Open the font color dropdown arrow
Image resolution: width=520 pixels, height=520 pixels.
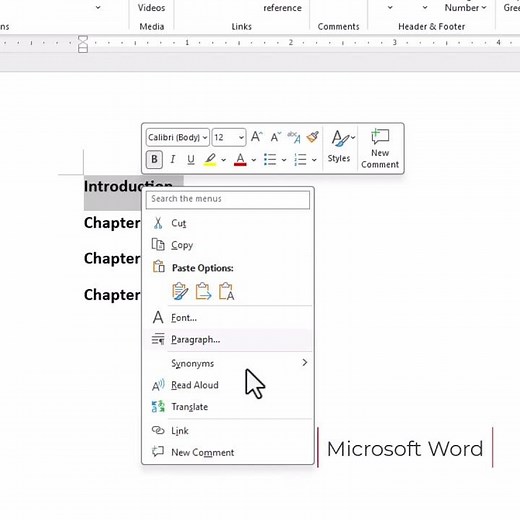[254, 160]
